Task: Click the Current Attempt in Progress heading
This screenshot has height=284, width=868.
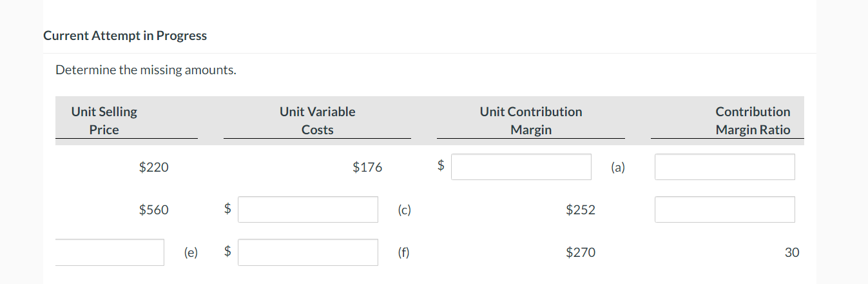Action: [125, 35]
